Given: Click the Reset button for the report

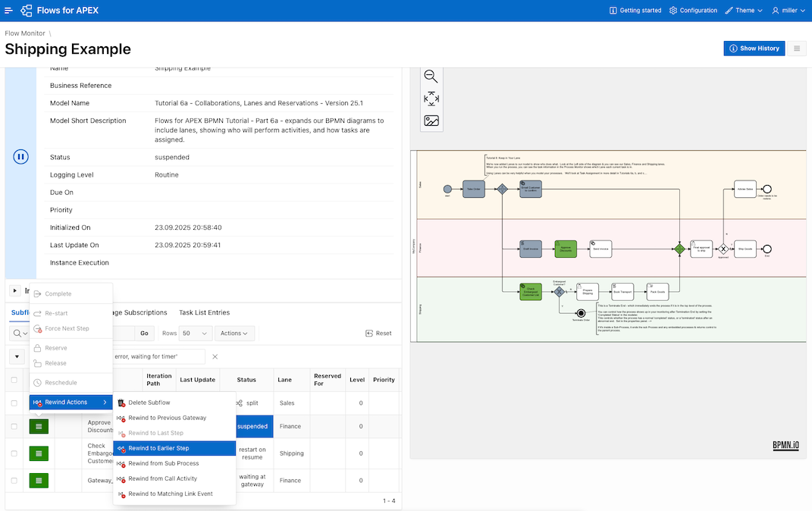Looking at the screenshot, I should (378, 333).
